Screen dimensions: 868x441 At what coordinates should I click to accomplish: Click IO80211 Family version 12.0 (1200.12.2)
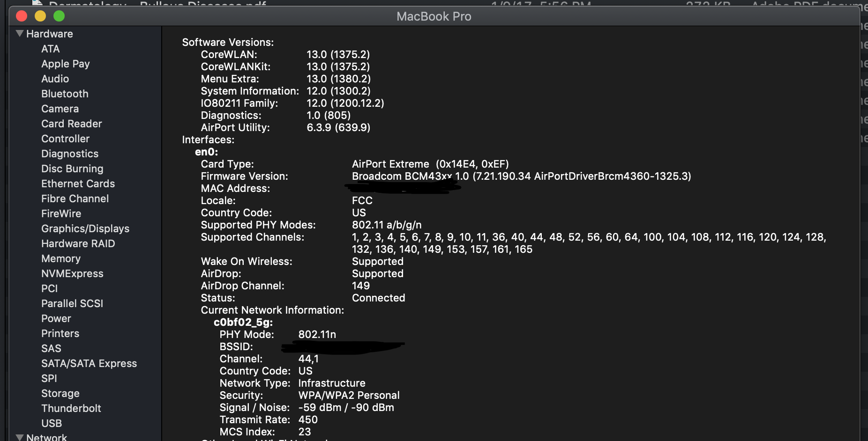345,103
